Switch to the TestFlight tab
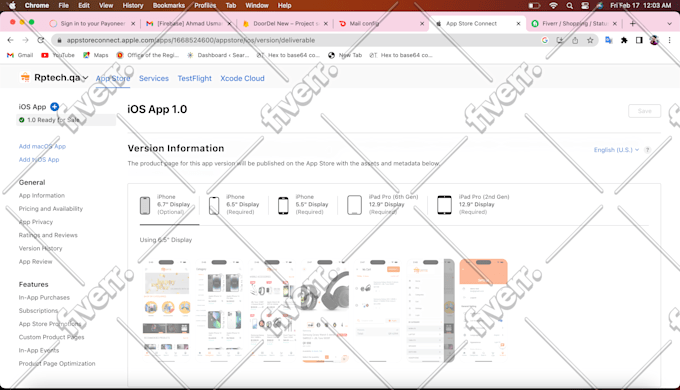 click(194, 79)
